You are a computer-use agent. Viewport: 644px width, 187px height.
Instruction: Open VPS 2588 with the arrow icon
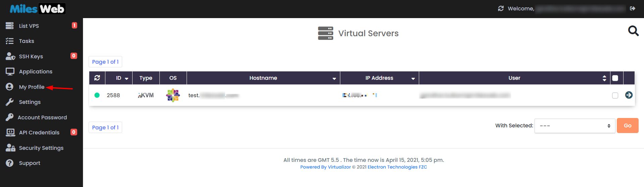[x=629, y=95]
